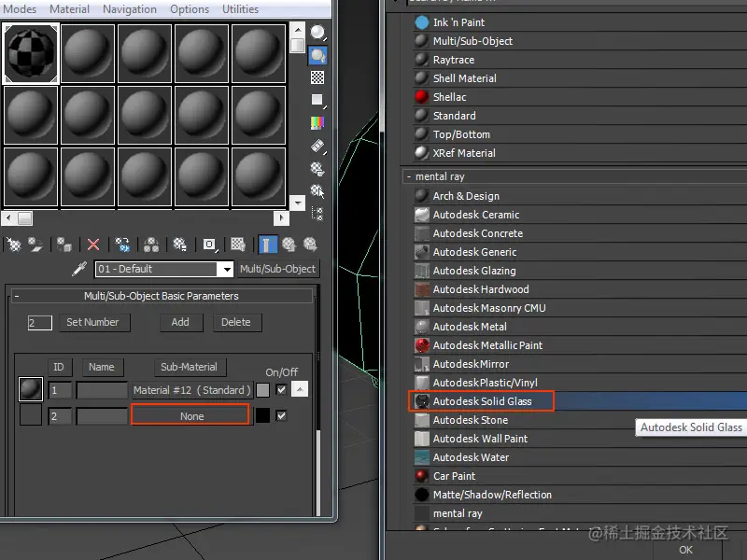Click the Multi/Sub-Object material type button
747x560 pixels.
(x=277, y=269)
